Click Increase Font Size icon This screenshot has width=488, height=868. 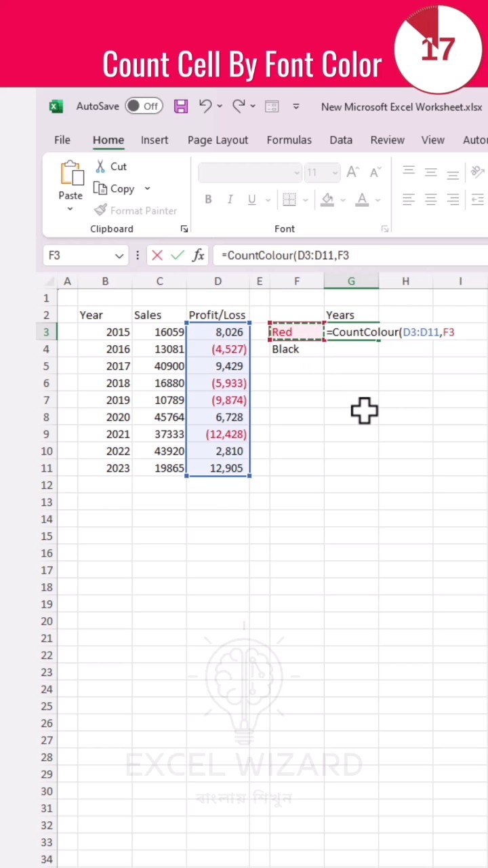[x=352, y=173]
